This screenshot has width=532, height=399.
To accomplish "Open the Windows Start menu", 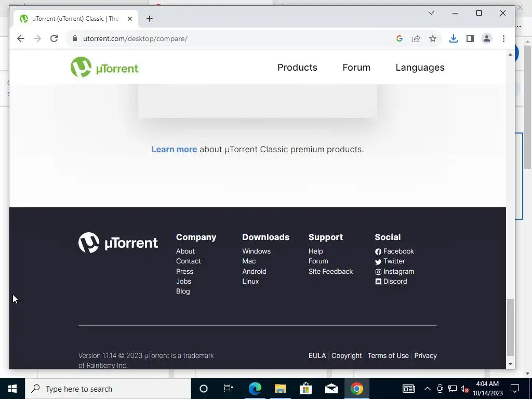I will [12, 389].
